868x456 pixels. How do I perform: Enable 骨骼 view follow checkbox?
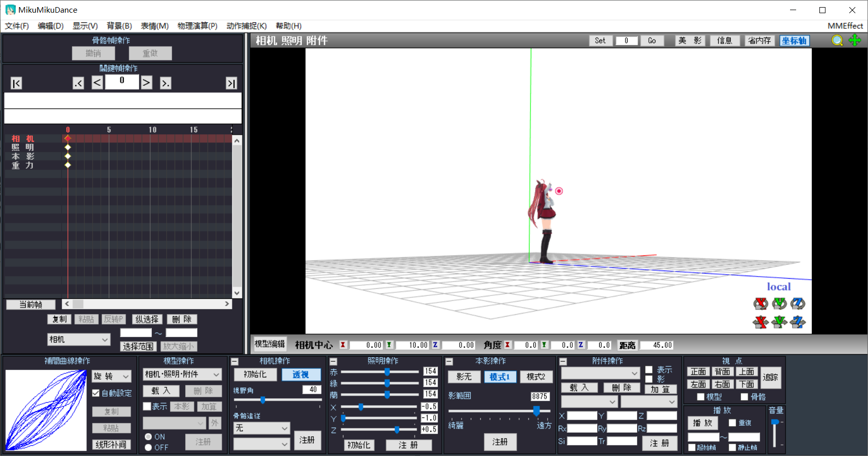(744, 397)
